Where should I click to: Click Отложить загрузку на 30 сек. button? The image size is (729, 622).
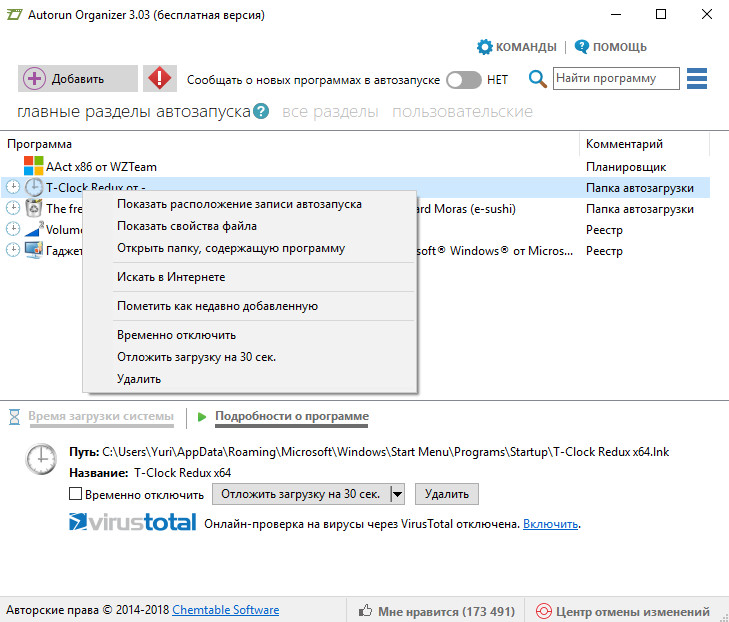coord(301,494)
